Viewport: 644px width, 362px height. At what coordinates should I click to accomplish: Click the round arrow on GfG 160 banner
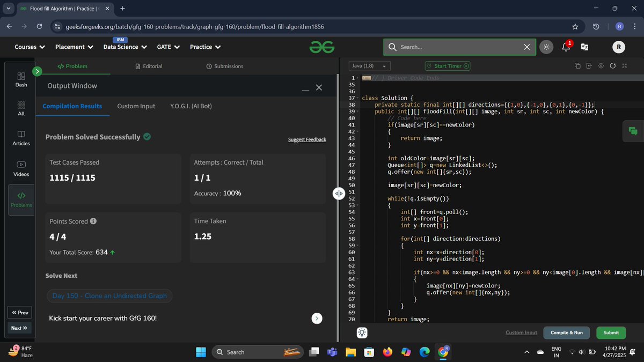(x=317, y=318)
